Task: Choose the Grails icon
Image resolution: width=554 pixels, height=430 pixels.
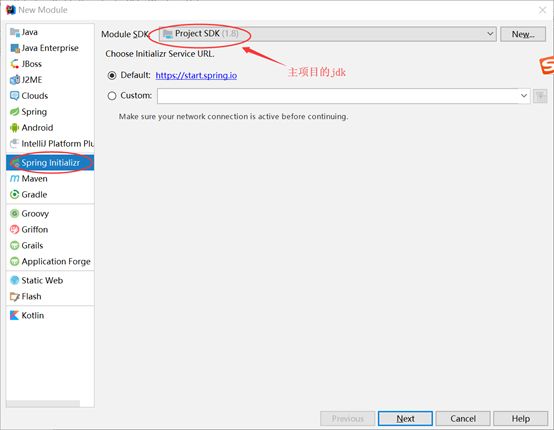Action: click(14, 245)
